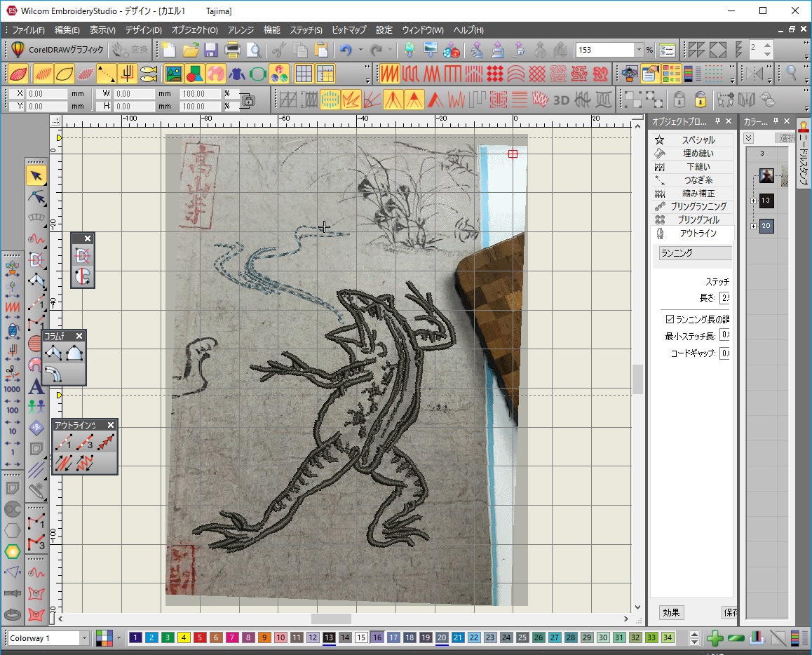Switch to the 埋め縫い properties tab
This screenshot has height=655, width=812.
693,154
